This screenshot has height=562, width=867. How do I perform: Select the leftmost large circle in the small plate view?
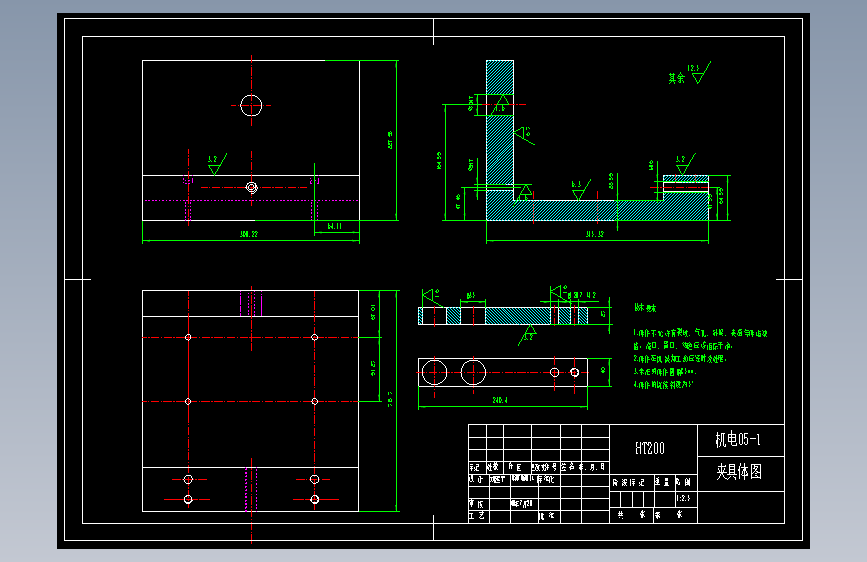click(435, 372)
